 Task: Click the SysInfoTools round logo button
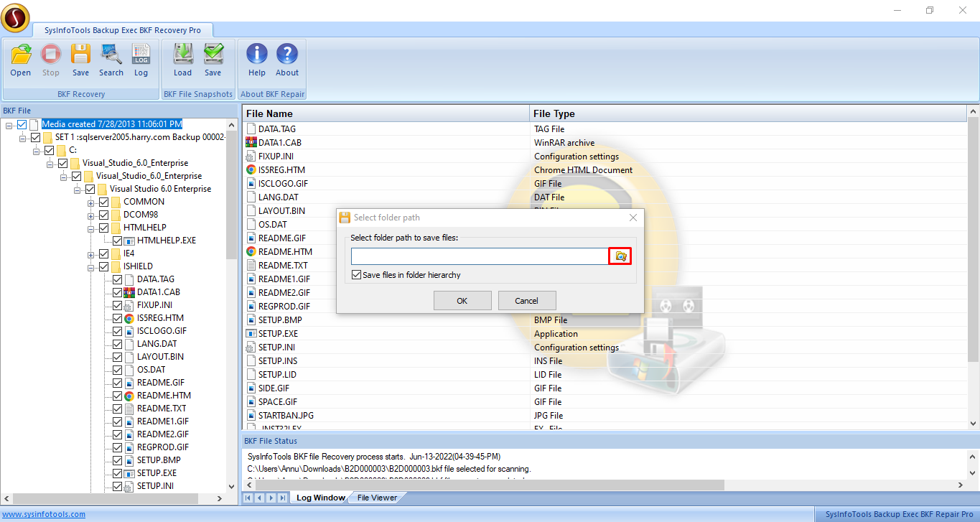pos(15,18)
